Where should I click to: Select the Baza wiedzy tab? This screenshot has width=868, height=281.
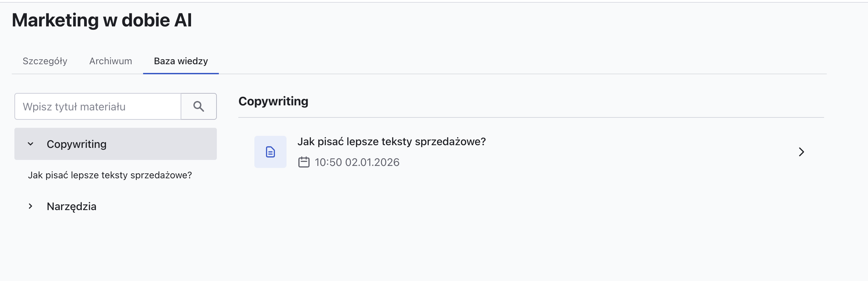(x=181, y=61)
